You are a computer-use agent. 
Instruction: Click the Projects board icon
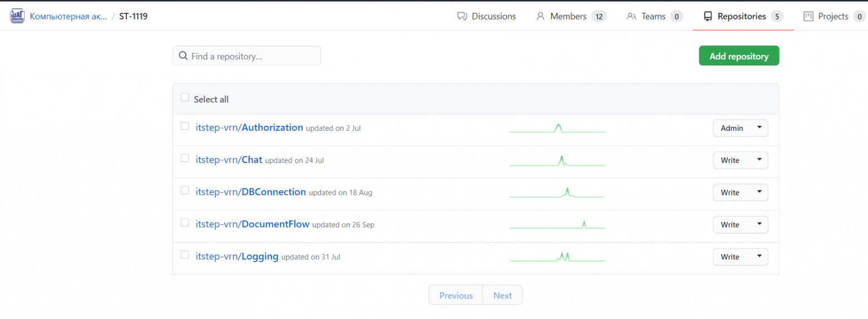(808, 17)
